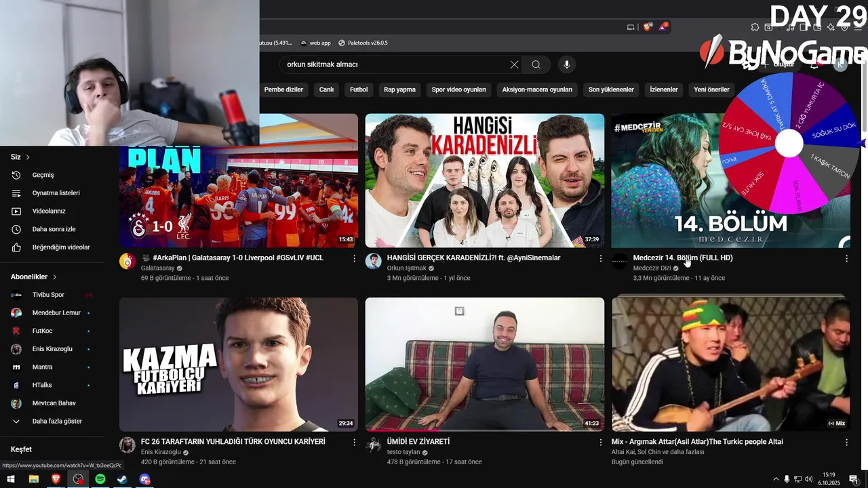
Task: Open the Medcezir Dizi channel name
Action: click(652, 268)
